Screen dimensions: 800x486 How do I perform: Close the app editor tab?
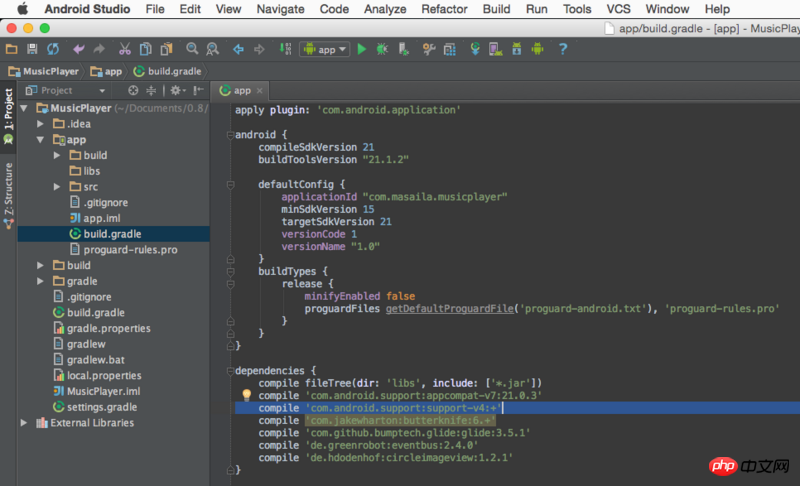point(260,91)
